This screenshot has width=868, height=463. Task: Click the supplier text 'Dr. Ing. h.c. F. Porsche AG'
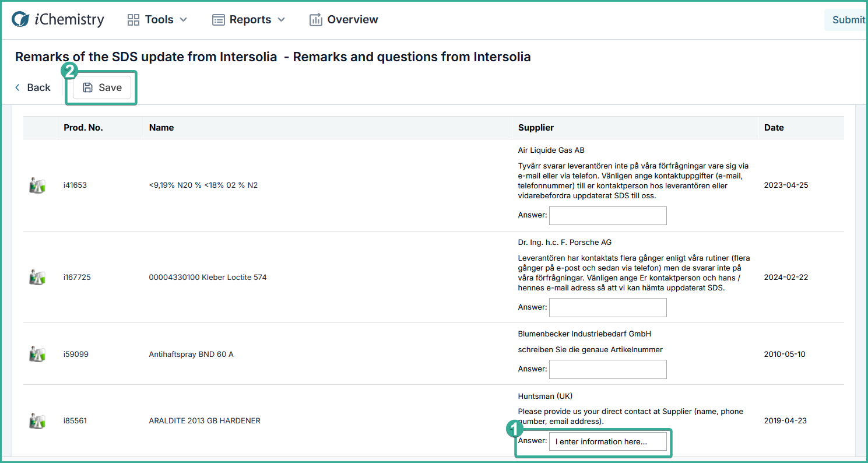[x=565, y=242]
